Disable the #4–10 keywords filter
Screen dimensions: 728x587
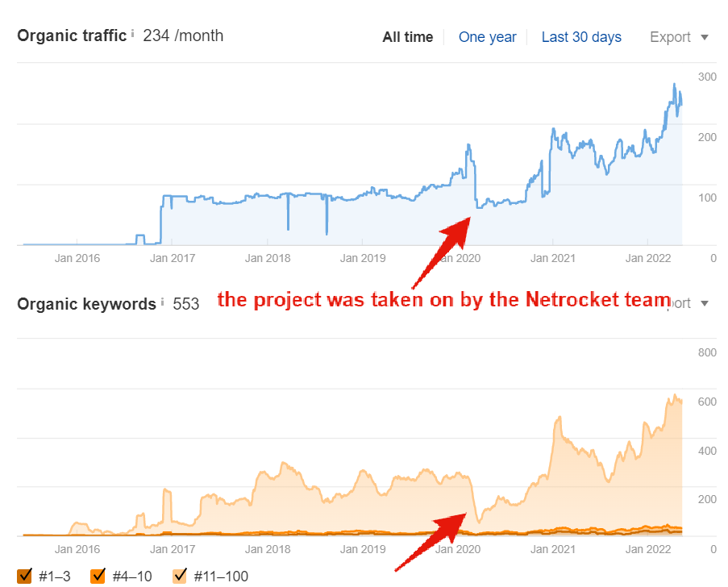(x=98, y=576)
